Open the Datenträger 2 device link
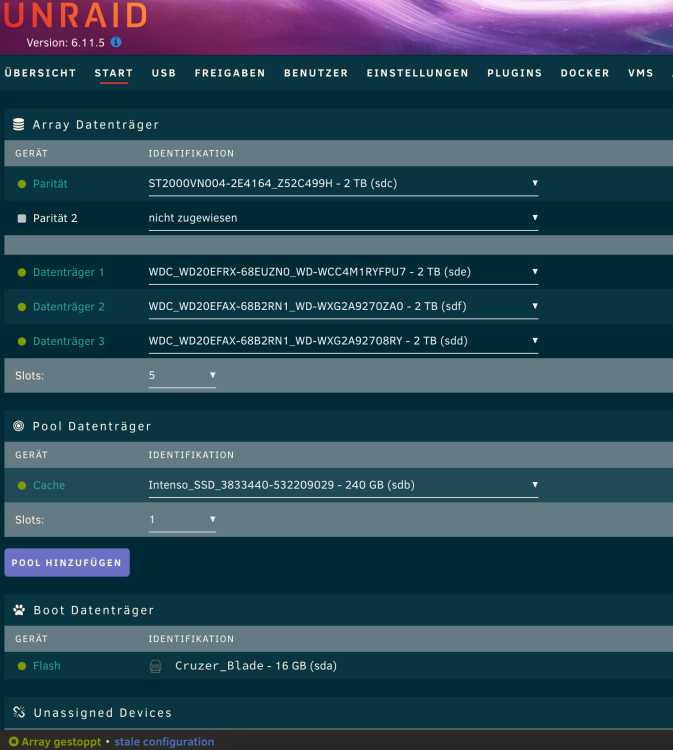Viewport: 673px width, 750px height. click(x=68, y=307)
